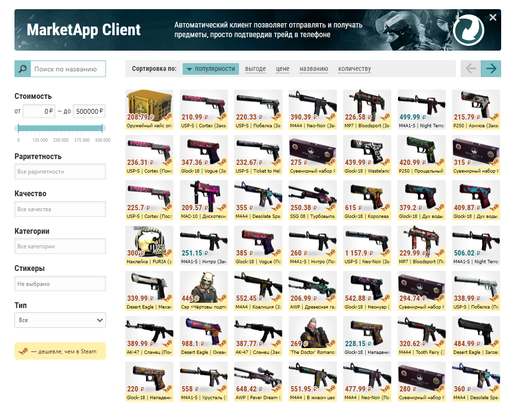532x404 pixels.
Task: Expand the Тип select box
Action: [x=60, y=320]
